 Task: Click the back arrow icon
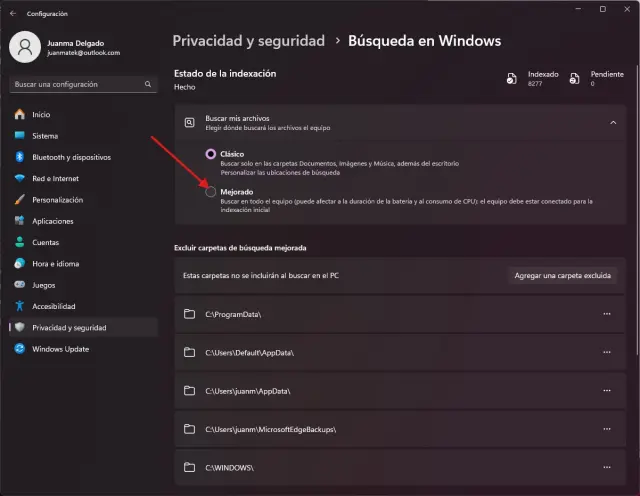tap(13, 14)
